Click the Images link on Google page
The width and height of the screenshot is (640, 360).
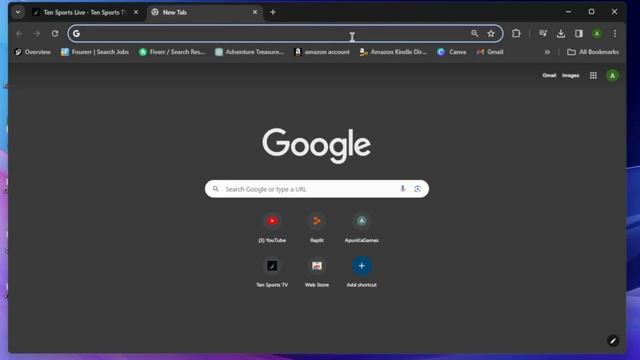570,75
